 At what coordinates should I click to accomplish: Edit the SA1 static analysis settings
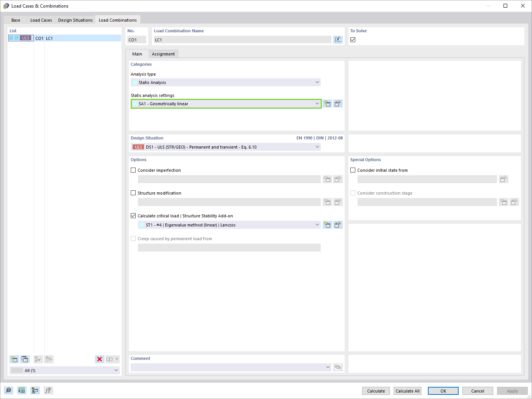(338, 103)
